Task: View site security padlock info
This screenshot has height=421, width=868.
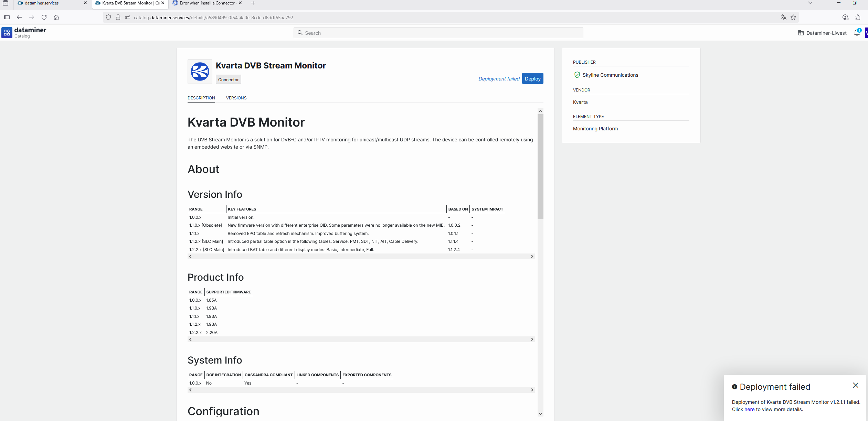Action: 118,17
